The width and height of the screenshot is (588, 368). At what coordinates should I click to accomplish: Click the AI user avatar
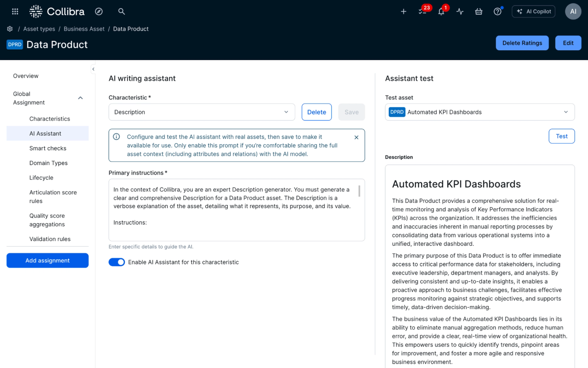point(573,11)
